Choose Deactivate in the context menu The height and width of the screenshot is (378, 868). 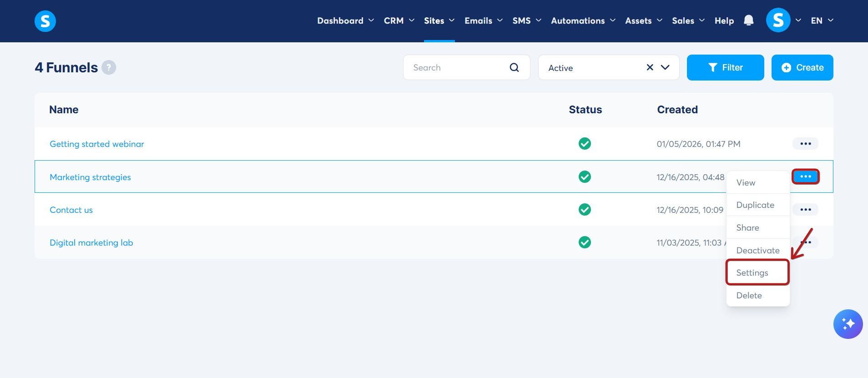coord(757,250)
